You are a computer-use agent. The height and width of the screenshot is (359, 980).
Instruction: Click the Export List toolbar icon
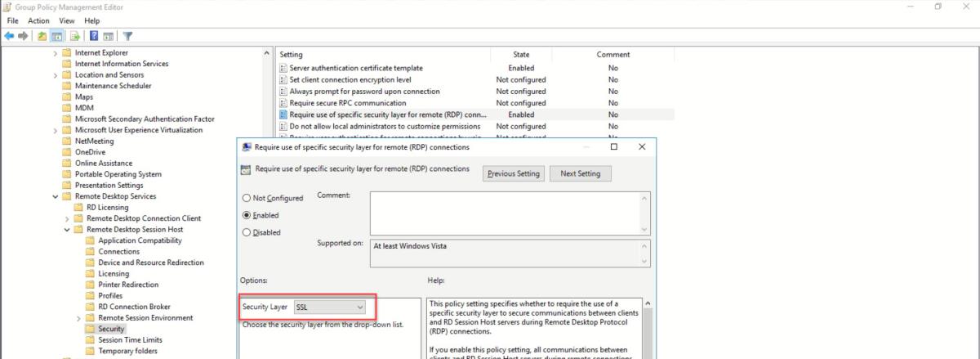click(x=76, y=36)
